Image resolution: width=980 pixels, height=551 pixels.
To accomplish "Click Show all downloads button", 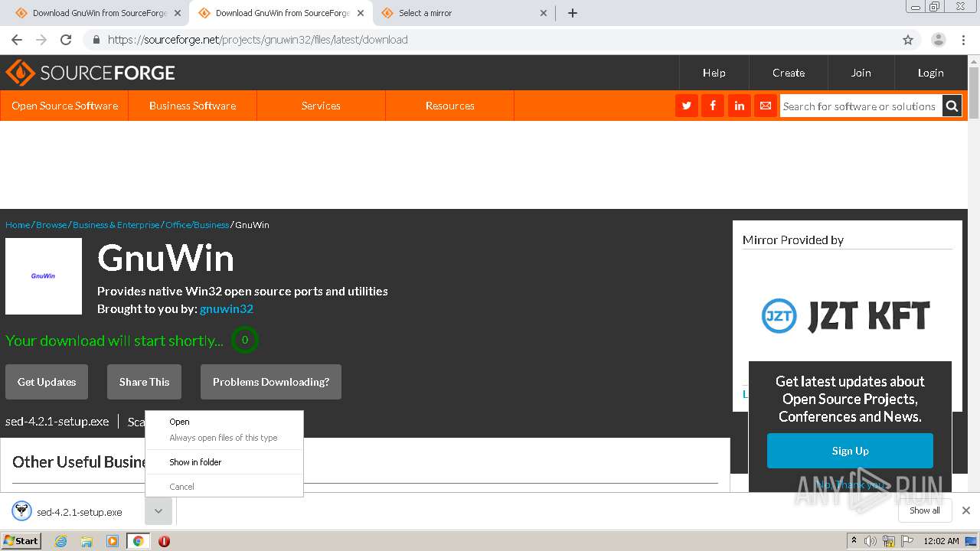I will coord(924,510).
